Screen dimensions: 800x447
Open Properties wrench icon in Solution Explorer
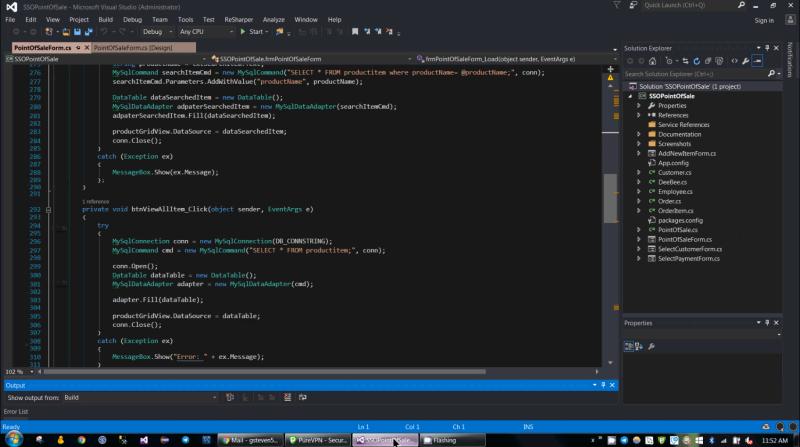point(746,61)
